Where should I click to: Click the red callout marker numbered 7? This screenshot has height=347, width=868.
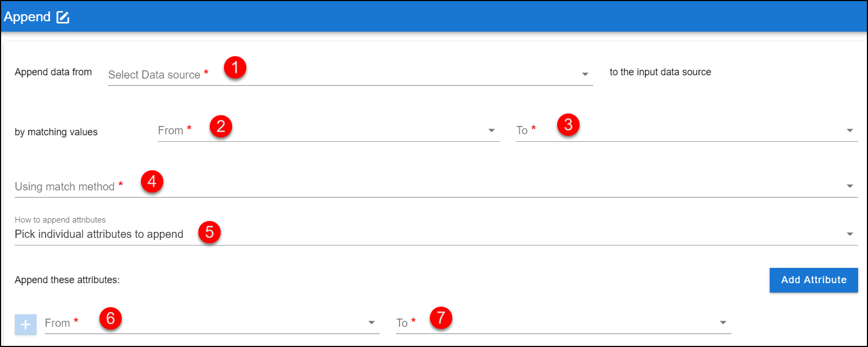(441, 318)
